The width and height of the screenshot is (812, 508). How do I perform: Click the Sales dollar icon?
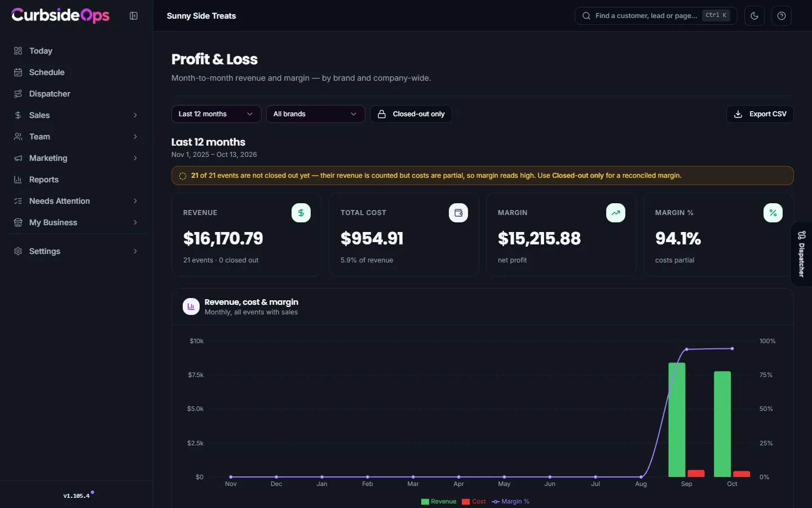point(18,115)
